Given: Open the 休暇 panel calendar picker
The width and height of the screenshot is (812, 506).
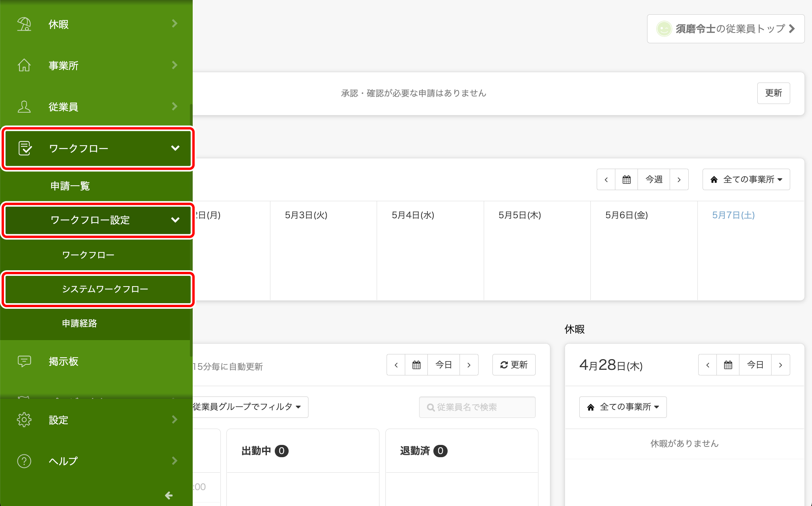Looking at the screenshot, I should click(x=728, y=365).
